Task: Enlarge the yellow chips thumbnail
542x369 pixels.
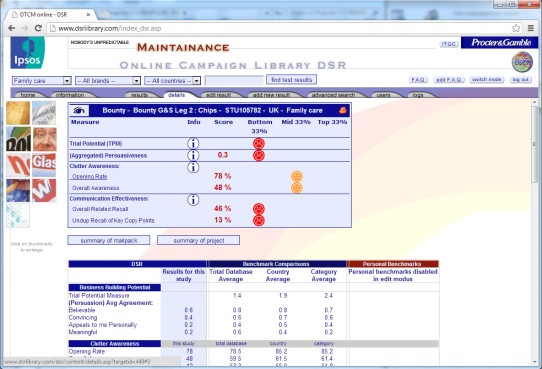Action: pyautogui.click(x=18, y=113)
